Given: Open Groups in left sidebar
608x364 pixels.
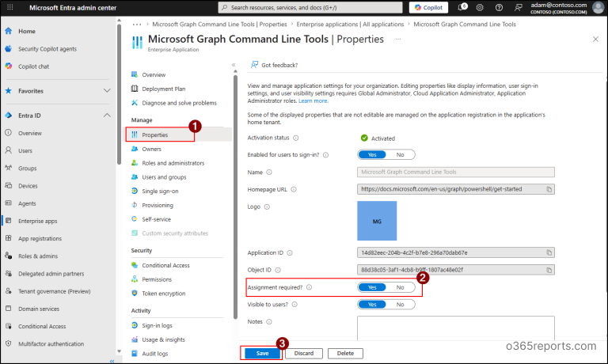Looking at the screenshot, I should pyautogui.click(x=28, y=169).
